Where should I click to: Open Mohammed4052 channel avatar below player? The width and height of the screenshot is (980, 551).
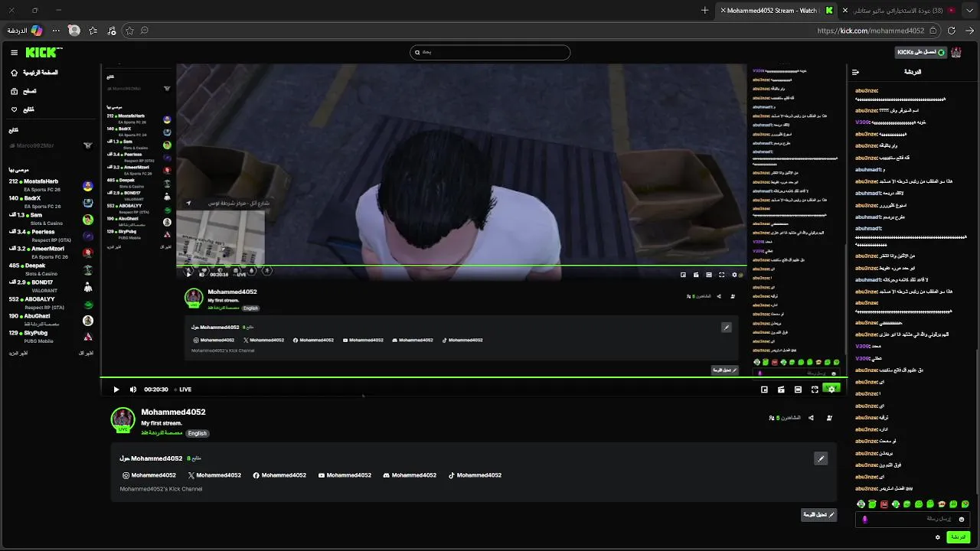(123, 419)
